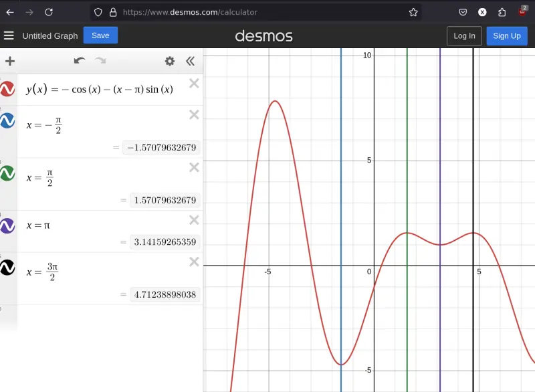Open the Log In dialog

tap(464, 36)
